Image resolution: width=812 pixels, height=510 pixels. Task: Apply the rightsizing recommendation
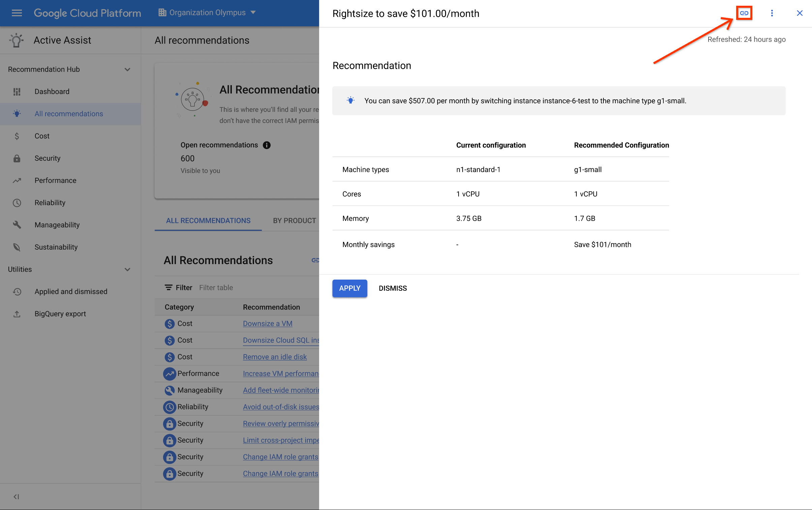tap(350, 288)
